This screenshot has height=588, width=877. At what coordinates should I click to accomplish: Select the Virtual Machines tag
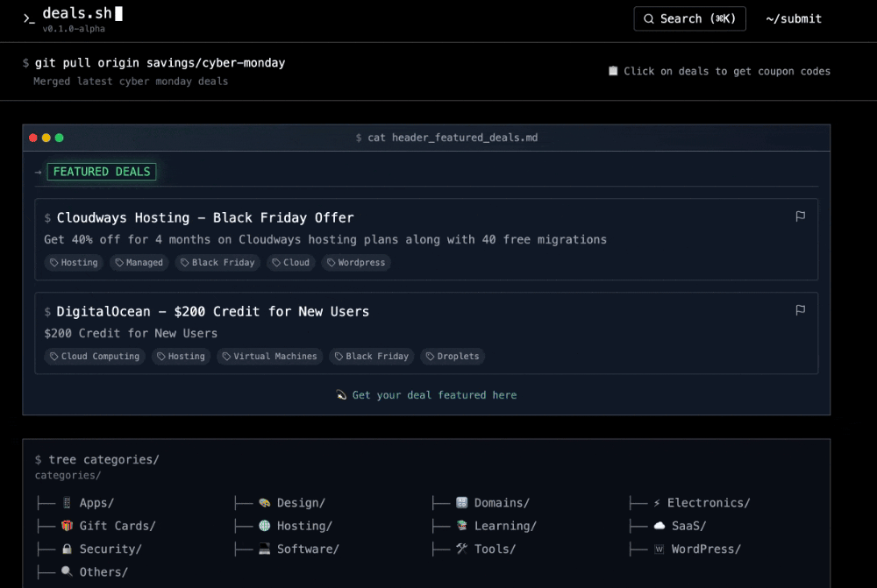[269, 356]
